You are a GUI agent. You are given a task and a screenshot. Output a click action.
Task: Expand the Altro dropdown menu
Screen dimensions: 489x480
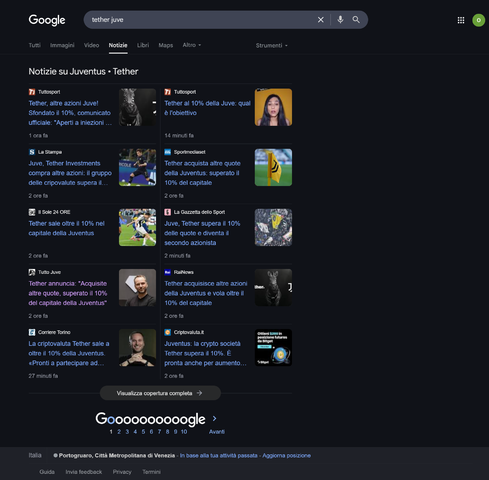[192, 45]
